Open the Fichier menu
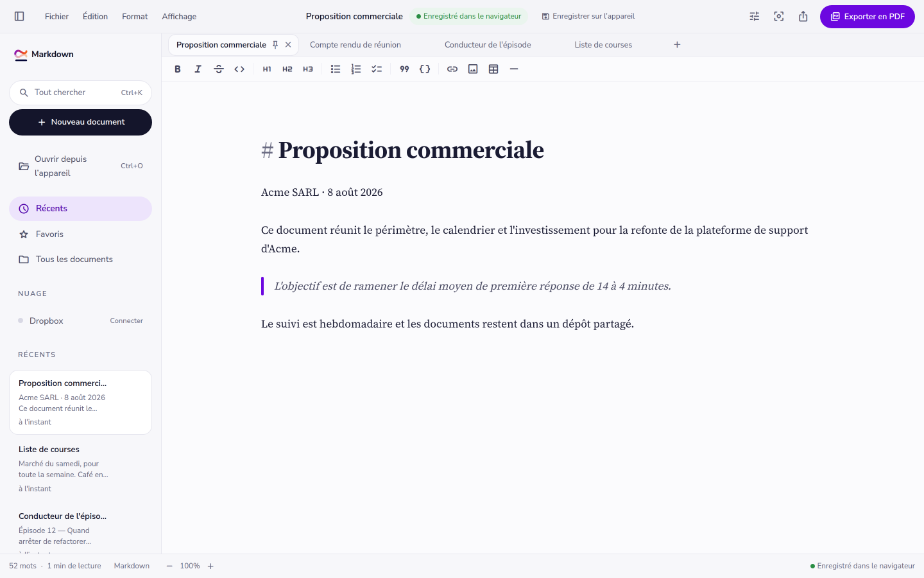 [x=56, y=17]
